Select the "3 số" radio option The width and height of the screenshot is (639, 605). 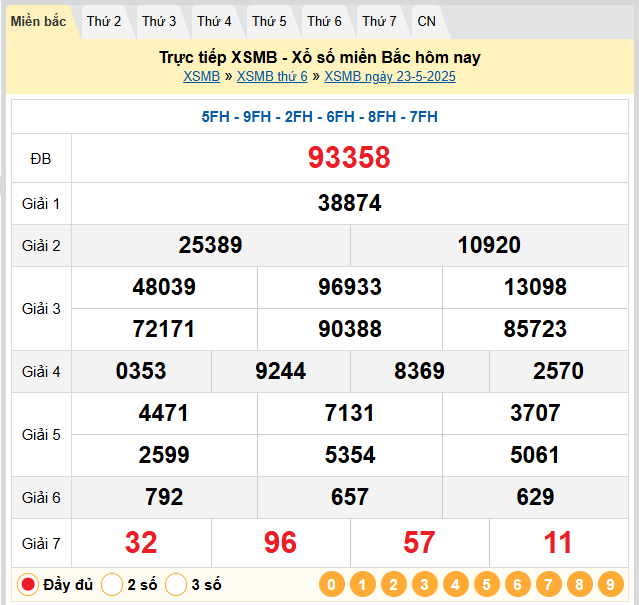pos(177,585)
